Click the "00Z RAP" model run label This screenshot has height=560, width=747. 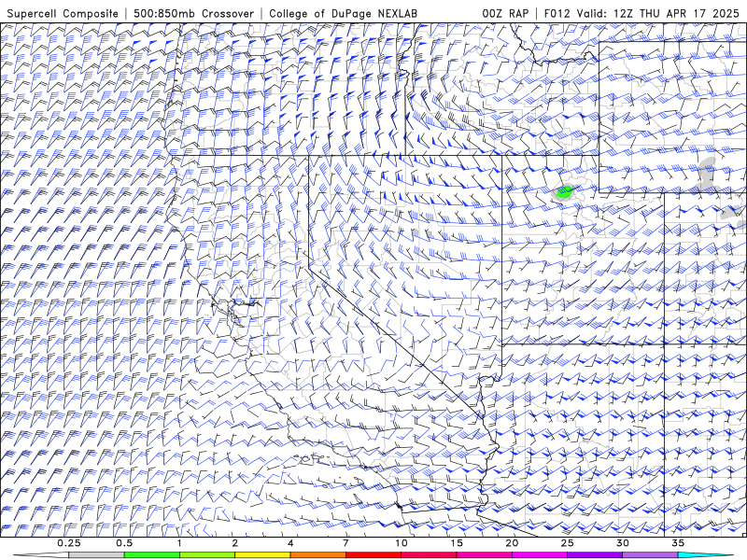(505, 14)
